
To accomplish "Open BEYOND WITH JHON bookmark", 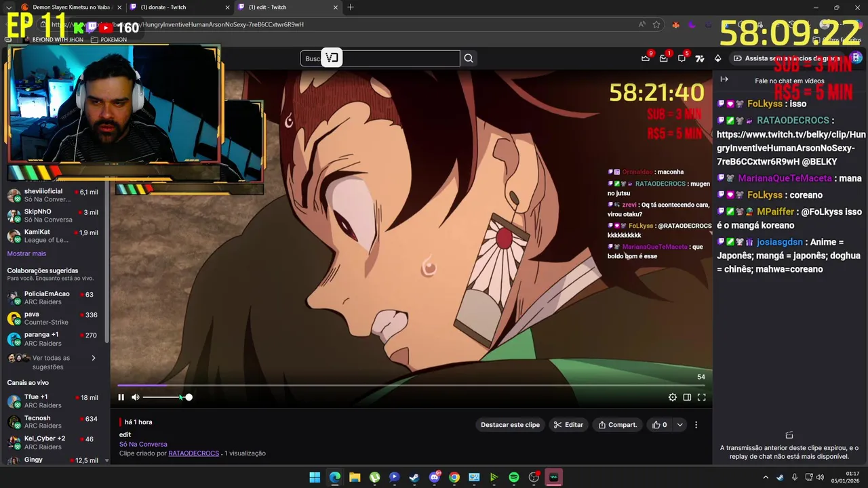I will (x=53, y=40).
